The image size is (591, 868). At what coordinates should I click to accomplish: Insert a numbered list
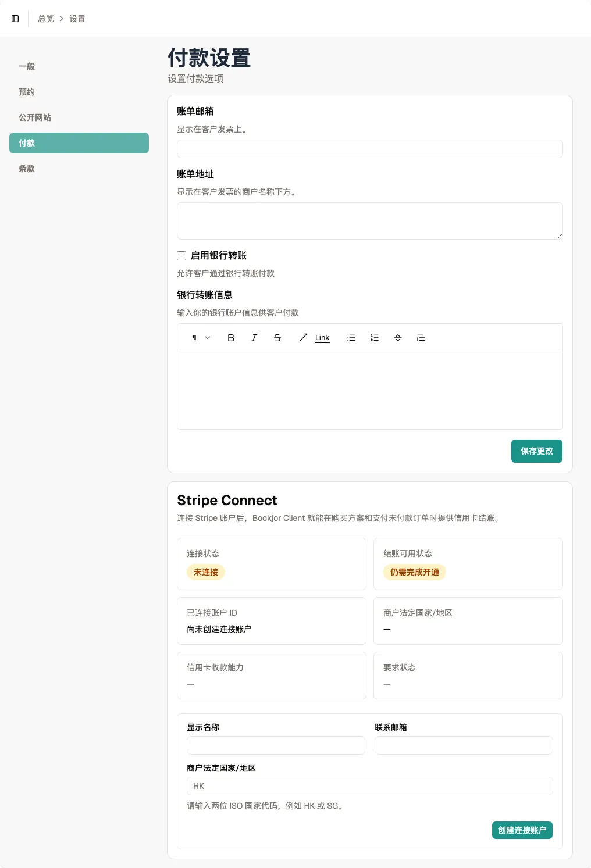click(x=375, y=338)
